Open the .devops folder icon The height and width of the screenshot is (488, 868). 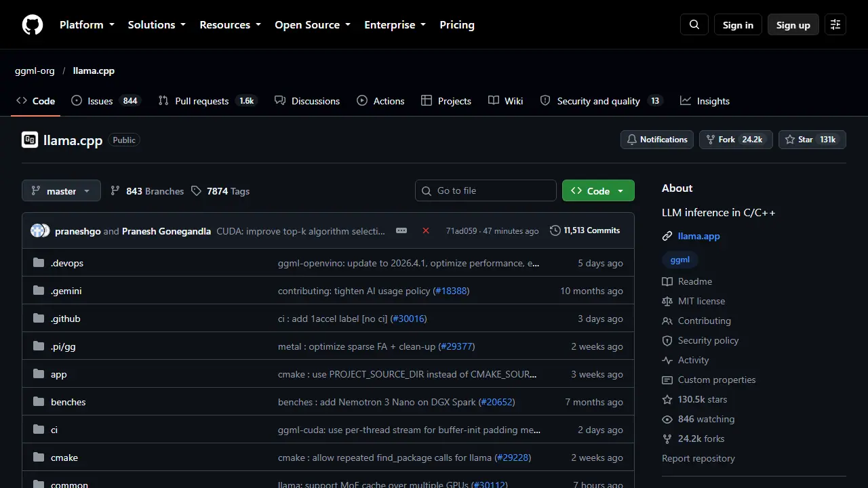39,263
